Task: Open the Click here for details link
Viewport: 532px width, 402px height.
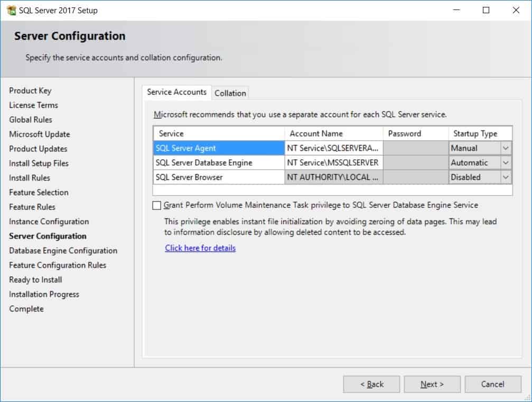Action: (200, 248)
